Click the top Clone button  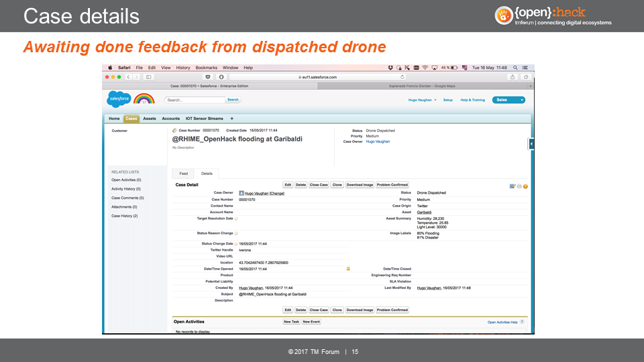(x=337, y=185)
